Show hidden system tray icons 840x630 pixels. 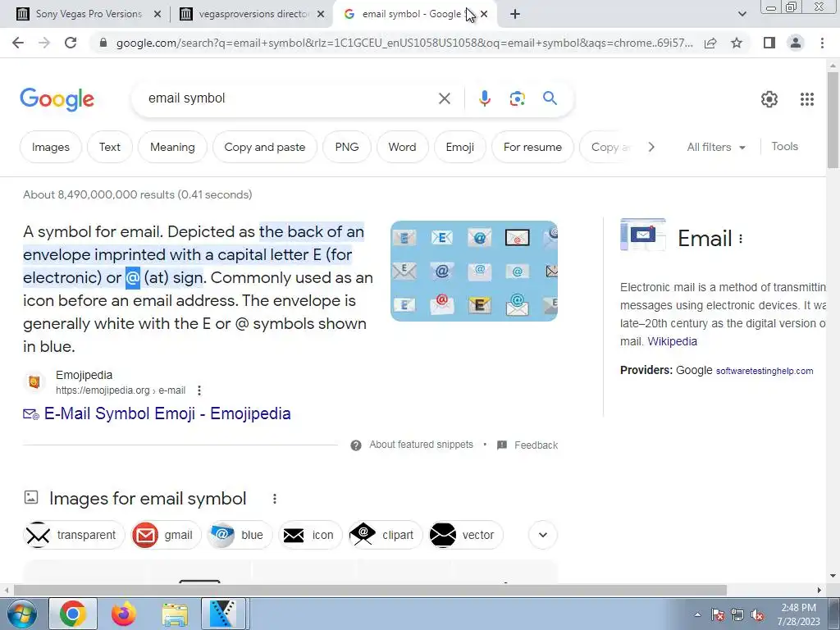pos(697,615)
